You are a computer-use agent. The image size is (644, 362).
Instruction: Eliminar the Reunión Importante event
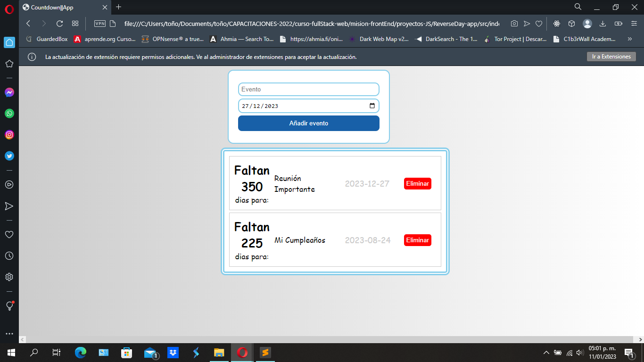click(x=417, y=183)
